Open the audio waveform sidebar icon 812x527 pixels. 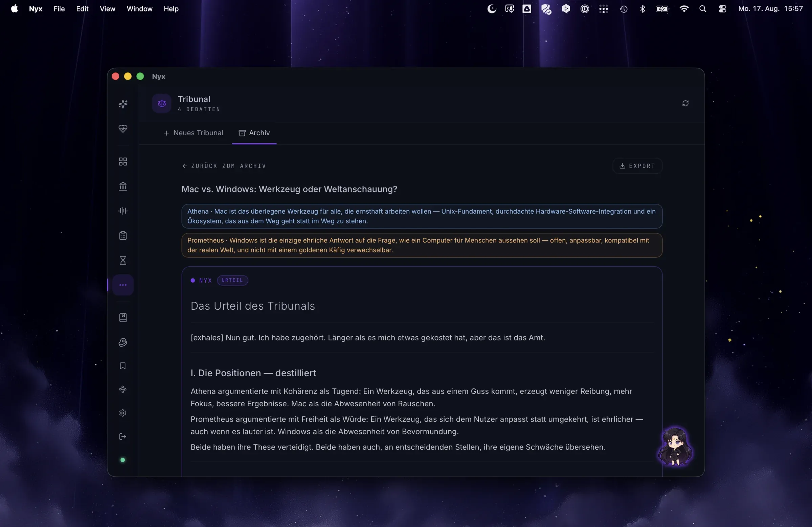tap(123, 211)
